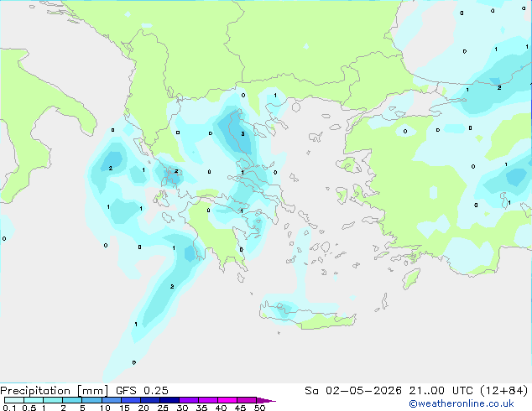Click the 20–25 mm legend color swatch
The height and width of the screenshot is (411, 532).
[x=150, y=400]
